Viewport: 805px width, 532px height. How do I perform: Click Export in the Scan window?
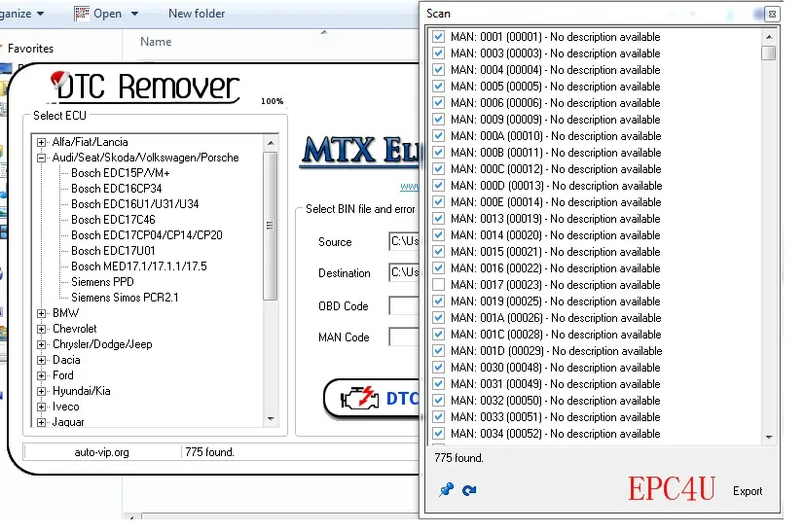click(x=748, y=491)
